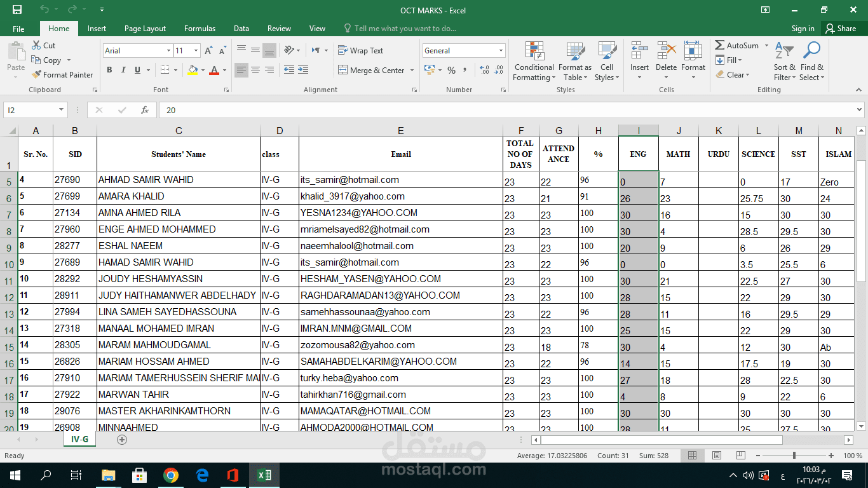Decrease the cell indent
The width and height of the screenshot is (868, 488).
tap(289, 70)
